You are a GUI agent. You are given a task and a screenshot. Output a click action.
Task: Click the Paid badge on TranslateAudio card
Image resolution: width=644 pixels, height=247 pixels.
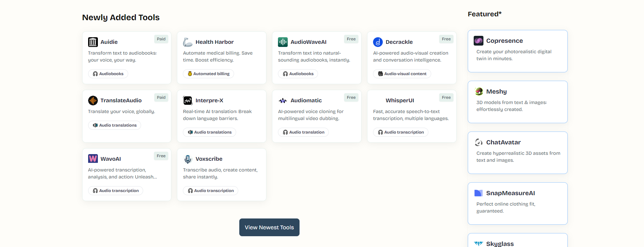161,97
